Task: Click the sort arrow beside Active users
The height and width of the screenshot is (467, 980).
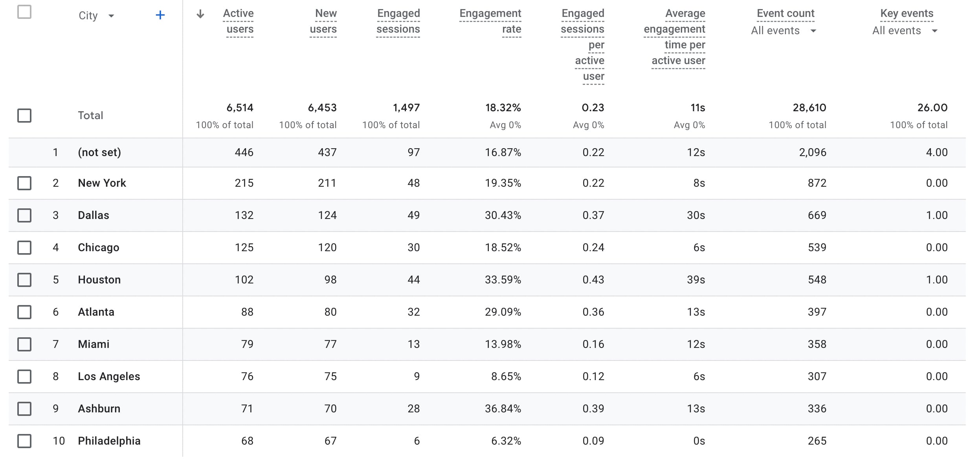Action: coord(200,14)
